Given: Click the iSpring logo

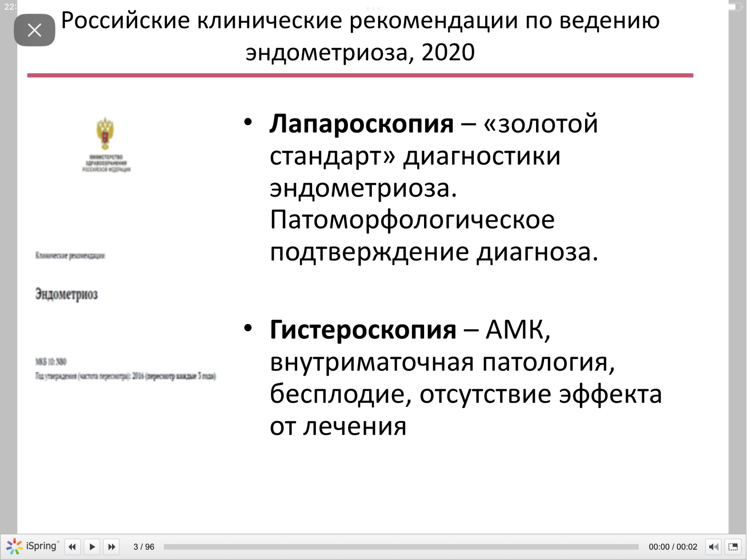Looking at the screenshot, I should 33,546.
